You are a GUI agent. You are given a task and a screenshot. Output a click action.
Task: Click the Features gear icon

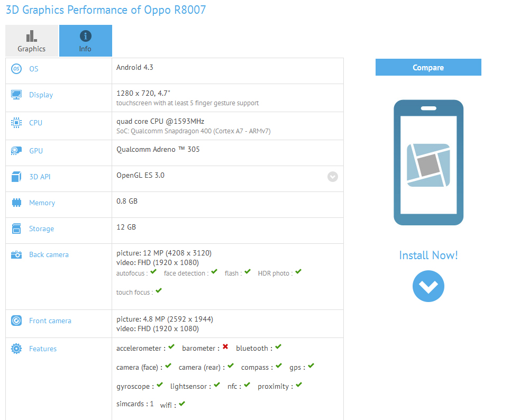(x=16, y=349)
